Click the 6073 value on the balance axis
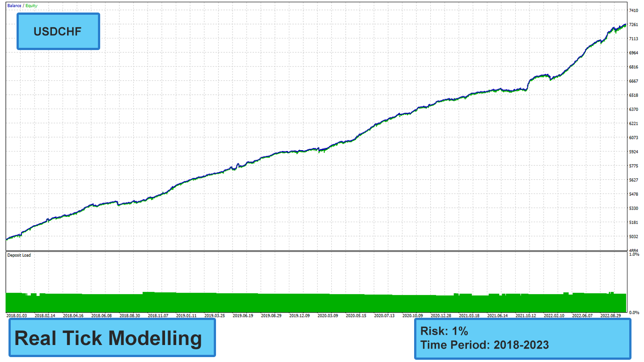This screenshot has width=644, height=362. [634, 138]
